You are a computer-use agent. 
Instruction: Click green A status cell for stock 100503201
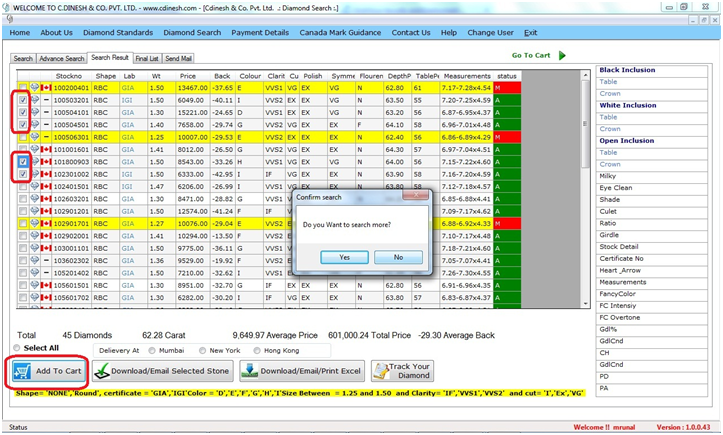(507, 100)
